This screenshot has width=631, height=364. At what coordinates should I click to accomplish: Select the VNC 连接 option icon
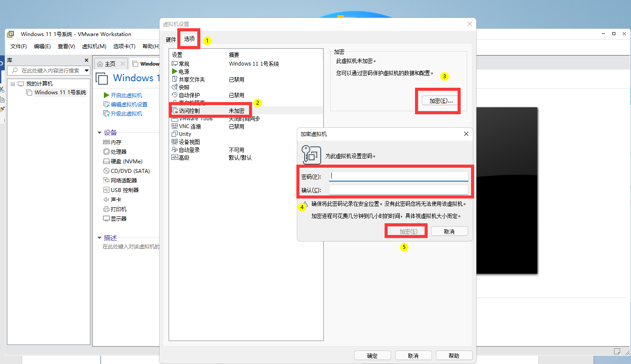(175, 126)
